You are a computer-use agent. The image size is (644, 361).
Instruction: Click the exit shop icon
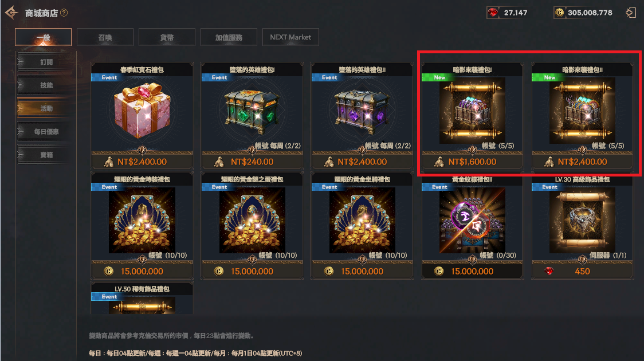coord(630,13)
